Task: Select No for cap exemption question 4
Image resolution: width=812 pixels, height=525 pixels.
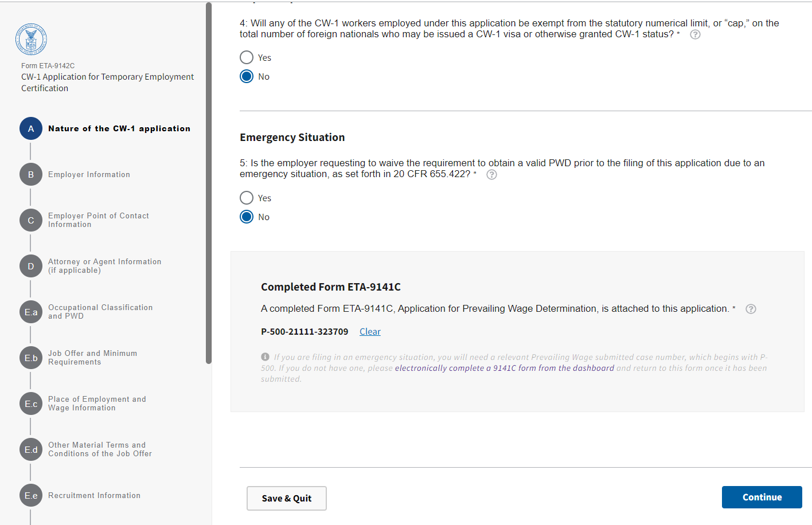Action: pyautogui.click(x=247, y=76)
